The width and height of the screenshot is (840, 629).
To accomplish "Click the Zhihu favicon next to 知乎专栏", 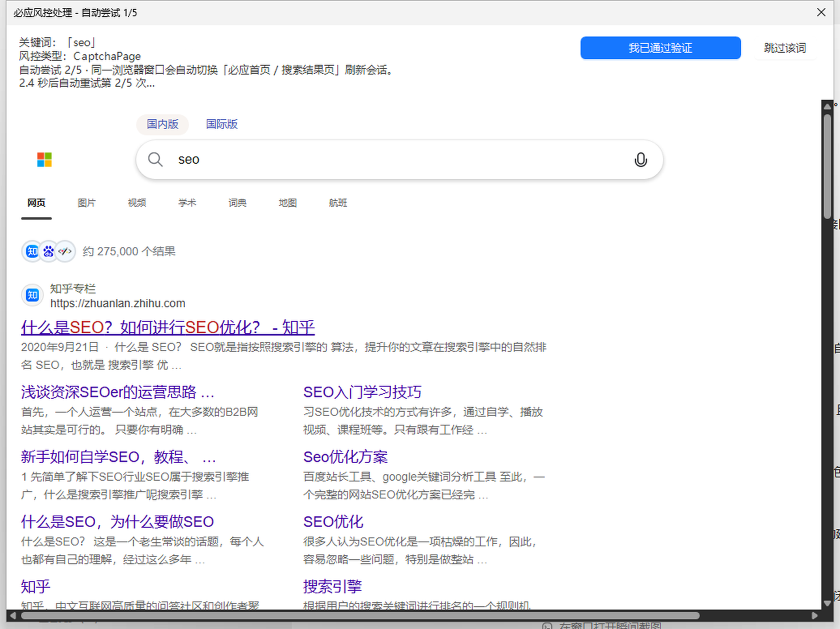I will [32, 295].
